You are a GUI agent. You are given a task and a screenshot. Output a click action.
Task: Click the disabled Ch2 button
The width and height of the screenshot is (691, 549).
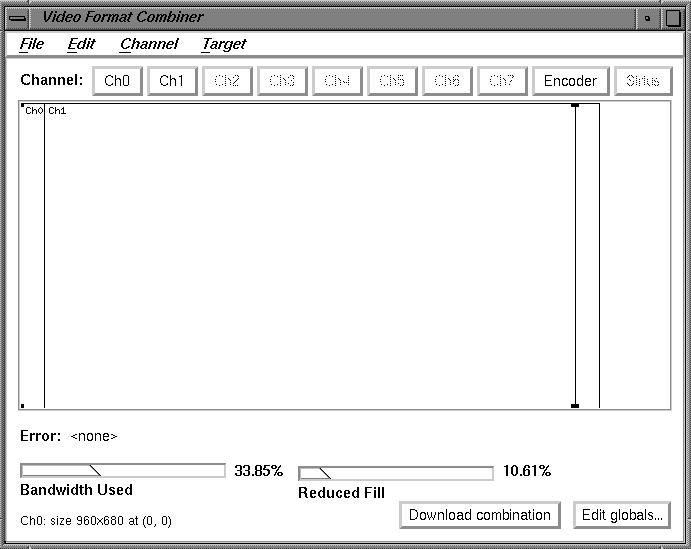(227, 81)
